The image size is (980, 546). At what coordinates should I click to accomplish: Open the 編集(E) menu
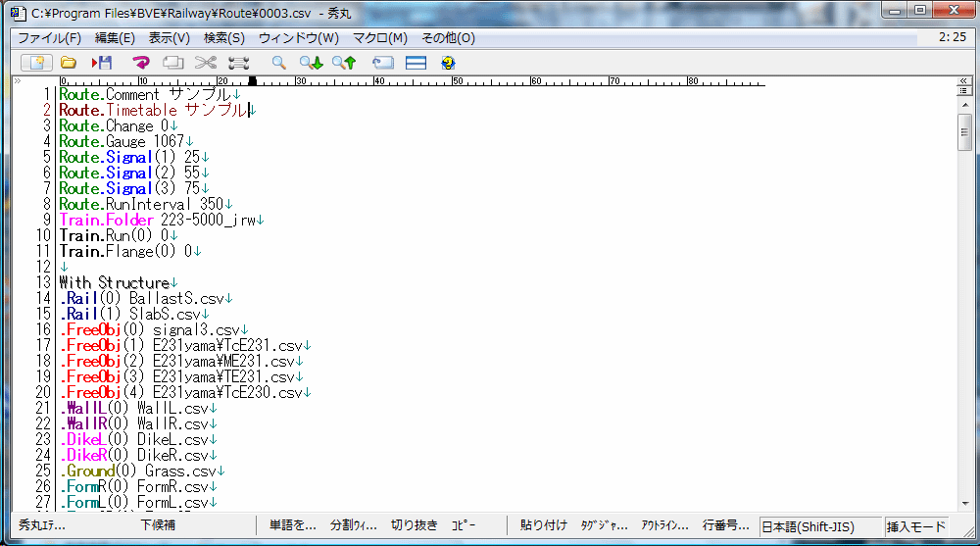115,38
